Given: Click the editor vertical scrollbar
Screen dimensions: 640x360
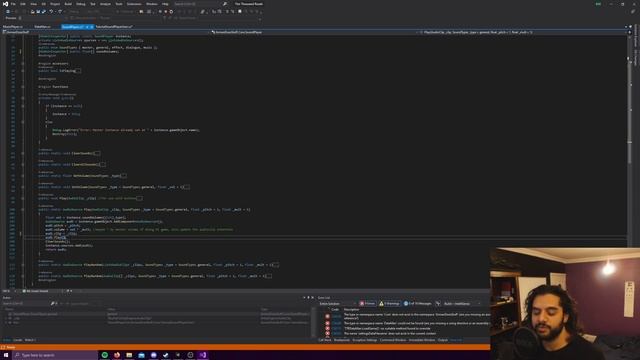Looking at the screenshot, I should coord(629,161).
